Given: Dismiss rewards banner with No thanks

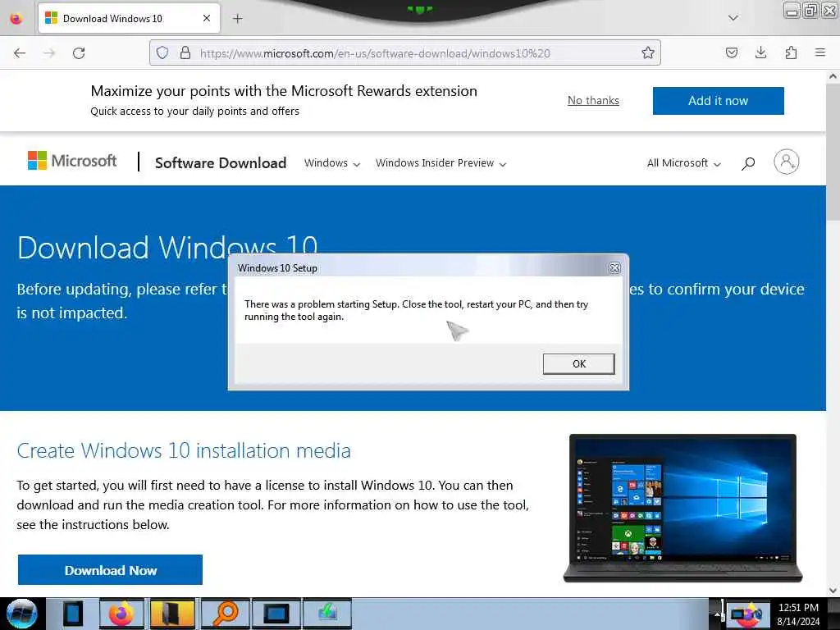Looking at the screenshot, I should tap(593, 101).
